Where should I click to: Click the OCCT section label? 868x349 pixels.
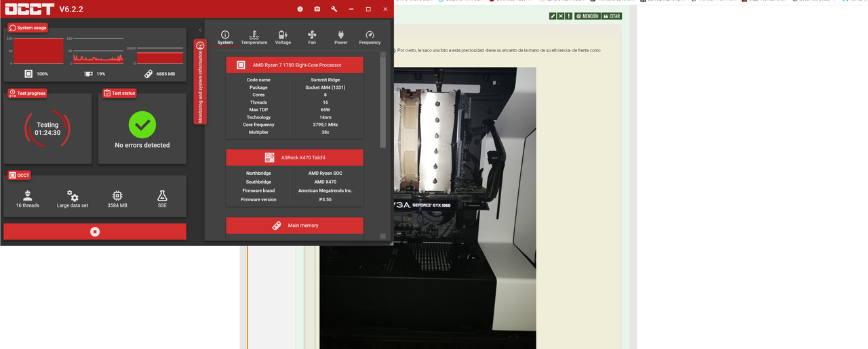click(x=19, y=175)
